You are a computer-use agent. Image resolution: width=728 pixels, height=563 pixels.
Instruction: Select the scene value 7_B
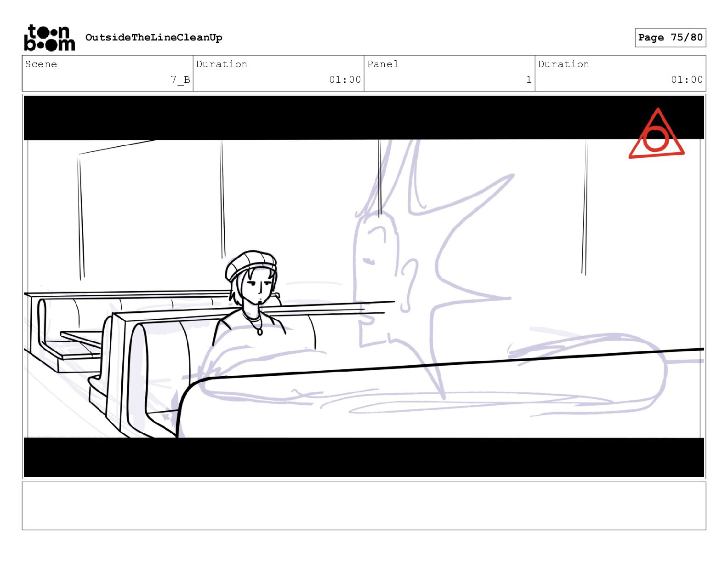(180, 80)
